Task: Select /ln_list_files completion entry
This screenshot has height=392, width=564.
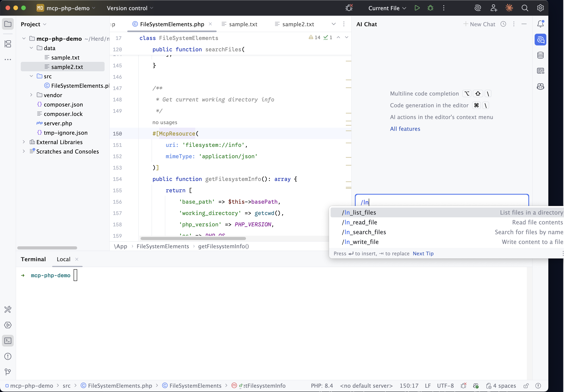Action: (447, 212)
